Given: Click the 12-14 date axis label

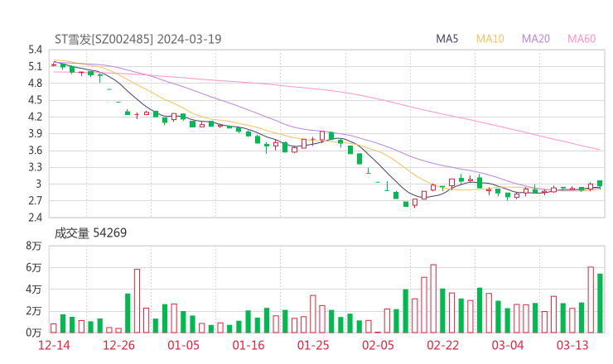Looking at the screenshot, I should tap(54, 345).
